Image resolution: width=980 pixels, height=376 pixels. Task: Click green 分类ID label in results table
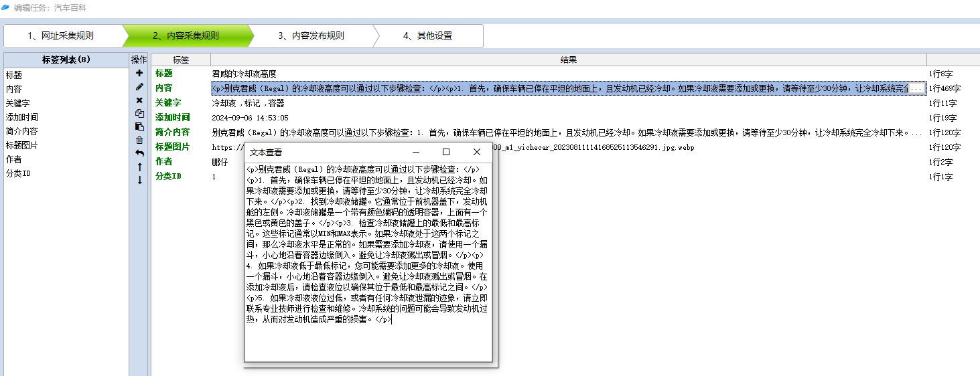169,177
